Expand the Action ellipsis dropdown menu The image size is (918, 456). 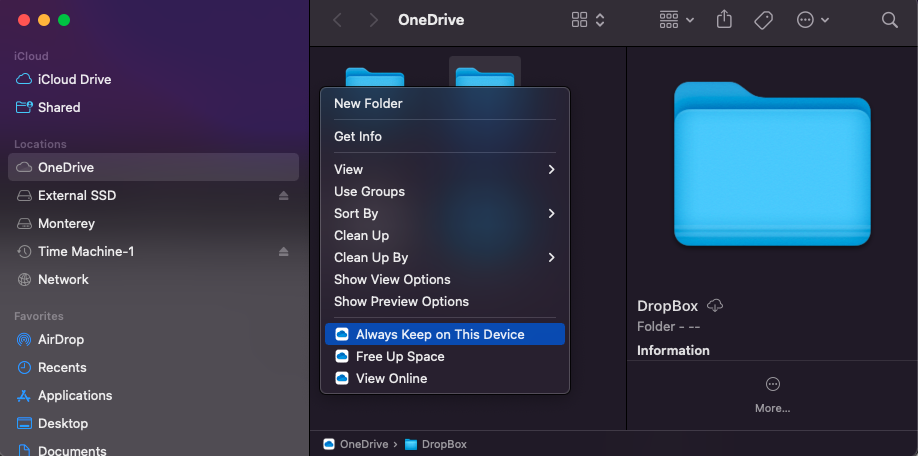pos(812,20)
